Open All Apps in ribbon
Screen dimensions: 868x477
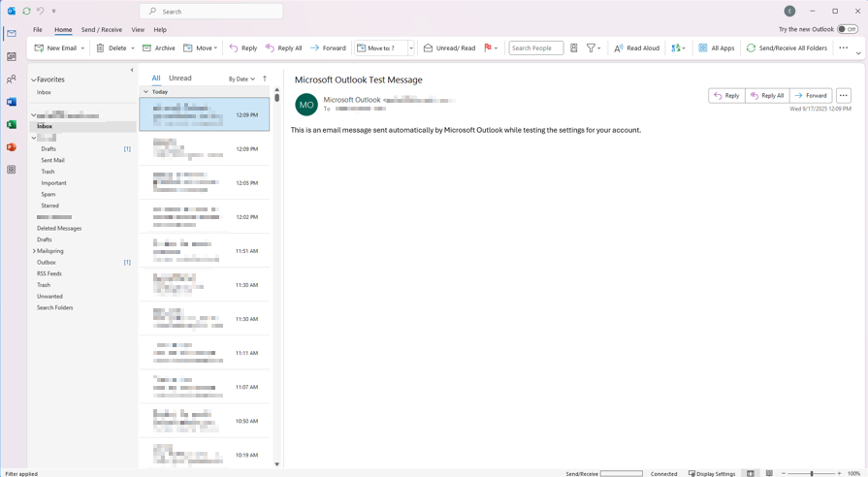[x=717, y=48]
